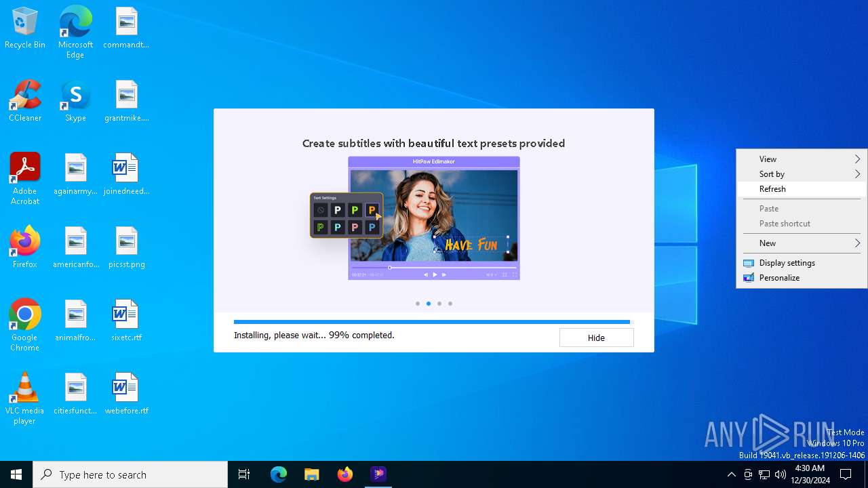This screenshot has height=488, width=868.
Task: Open Firefox from the taskbar
Action: (345, 474)
